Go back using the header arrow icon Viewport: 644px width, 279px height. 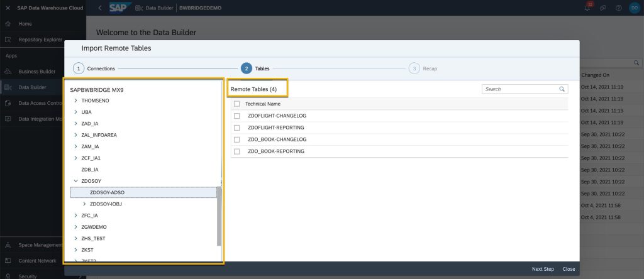click(100, 8)
